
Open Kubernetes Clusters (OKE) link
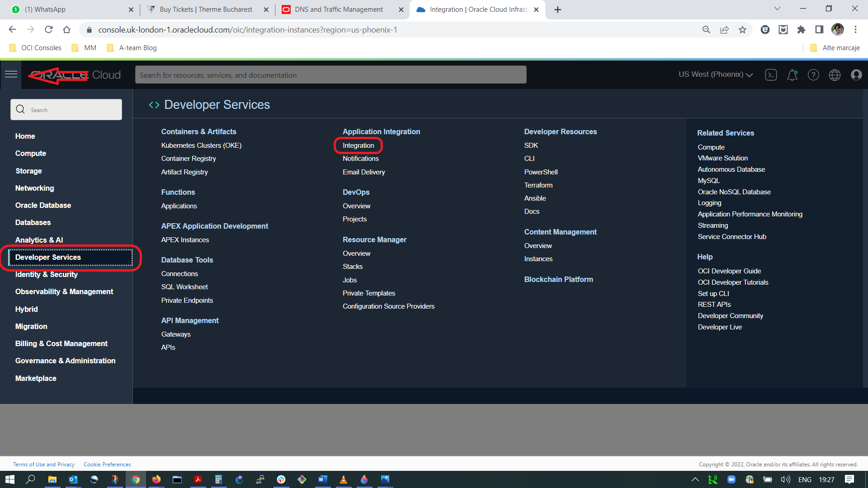pos(201,145)
